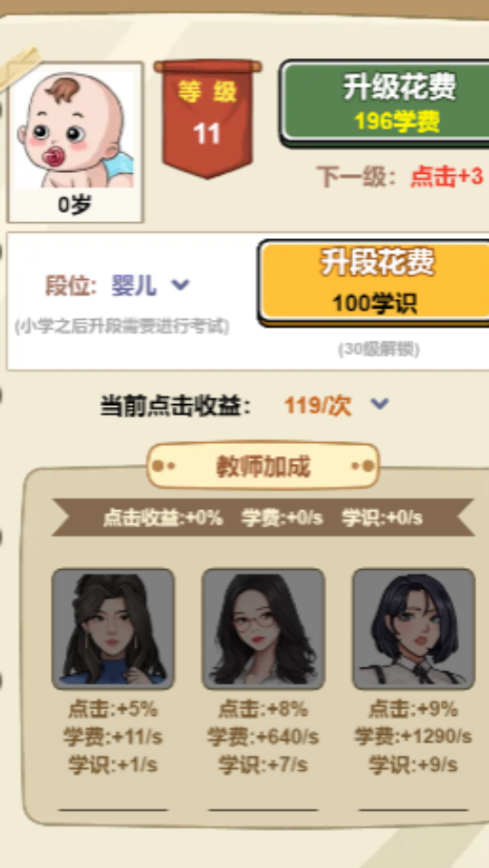The width and height of the screenshot is (489, 868).
Task: Click the baby avatar portrait
Action: coord(74,130)
